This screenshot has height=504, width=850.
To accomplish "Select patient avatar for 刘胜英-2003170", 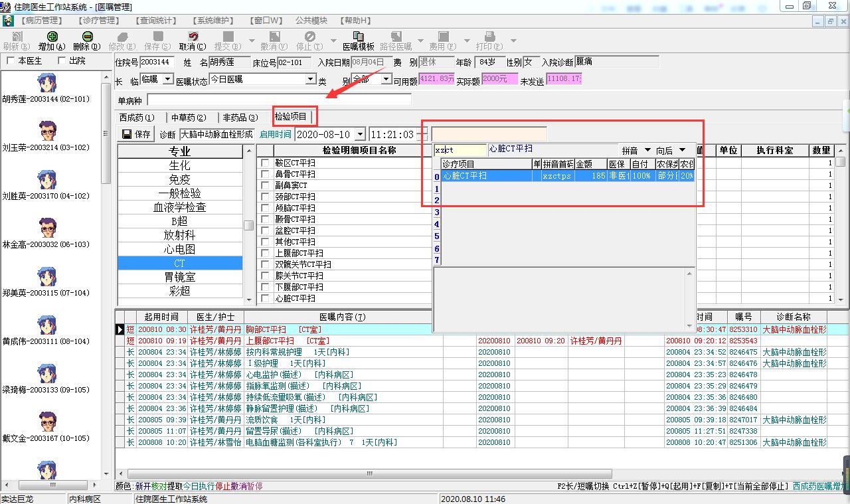I will point(46,180).
